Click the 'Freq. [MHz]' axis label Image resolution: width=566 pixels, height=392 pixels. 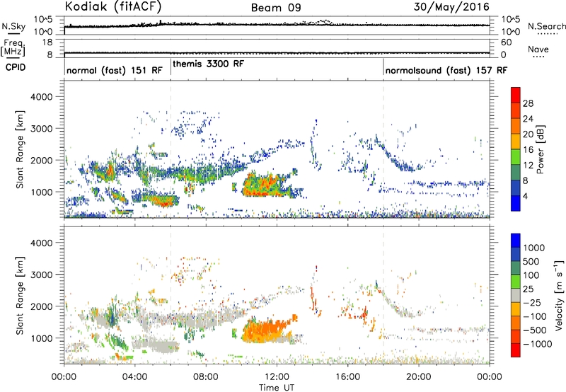pos(13,48)
